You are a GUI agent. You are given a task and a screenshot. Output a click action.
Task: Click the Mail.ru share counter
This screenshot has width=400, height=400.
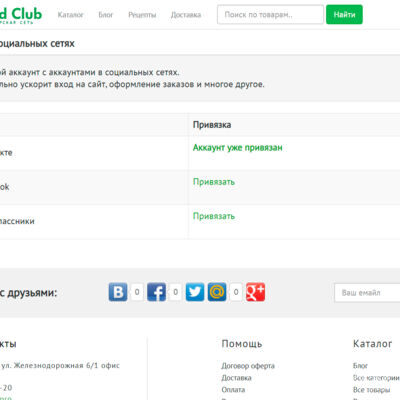tap(236, 292)
